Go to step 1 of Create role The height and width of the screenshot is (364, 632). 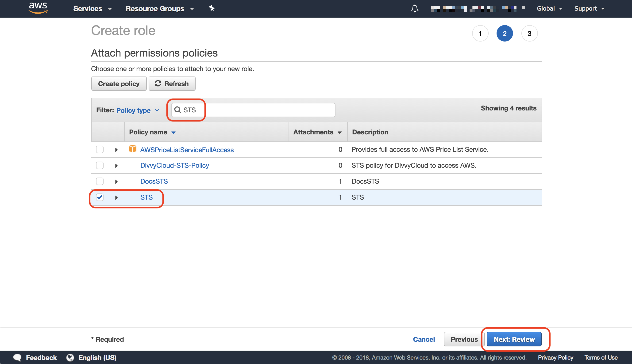click(x=480, y=34)
